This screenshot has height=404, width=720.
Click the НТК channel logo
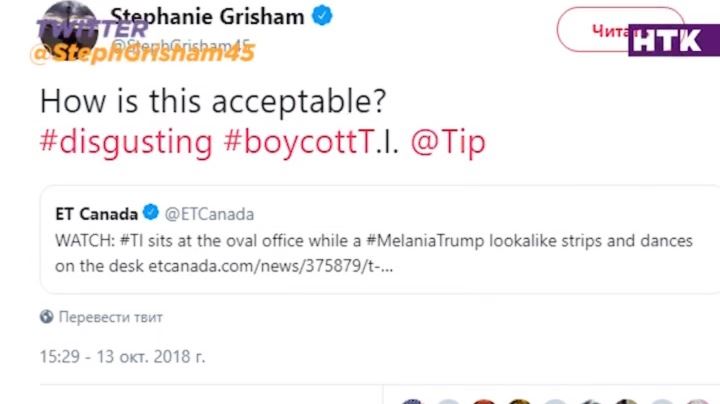(672, 39)
